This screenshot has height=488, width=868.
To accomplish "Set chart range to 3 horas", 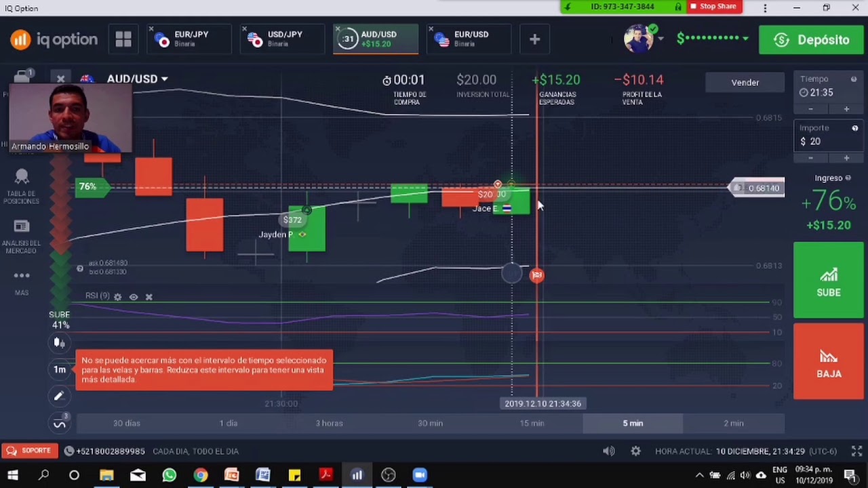I will click(x=330, y=423).
